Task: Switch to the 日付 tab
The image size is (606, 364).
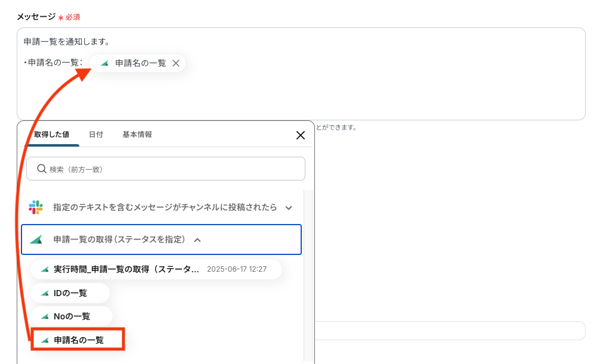Action: tap(96, 135)
